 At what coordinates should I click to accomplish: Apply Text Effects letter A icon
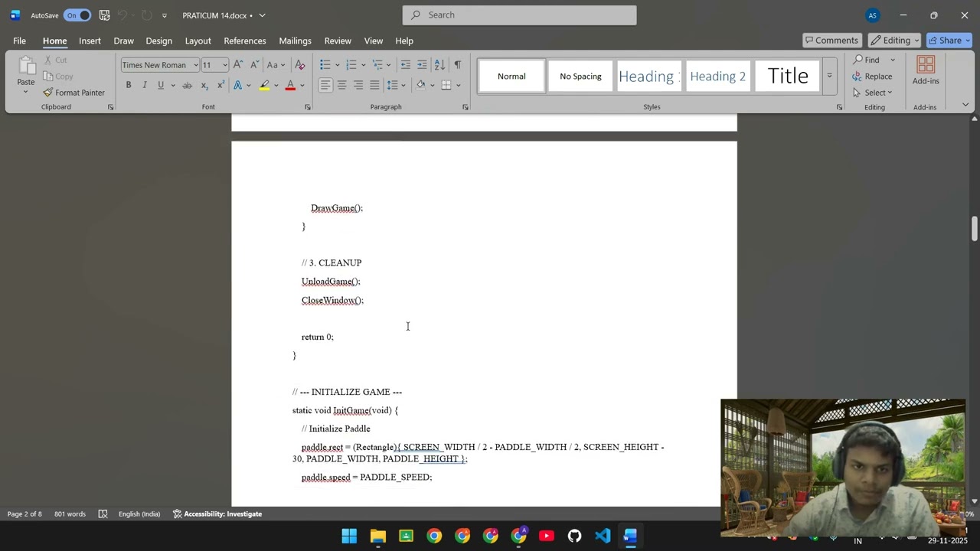(238, 85)
